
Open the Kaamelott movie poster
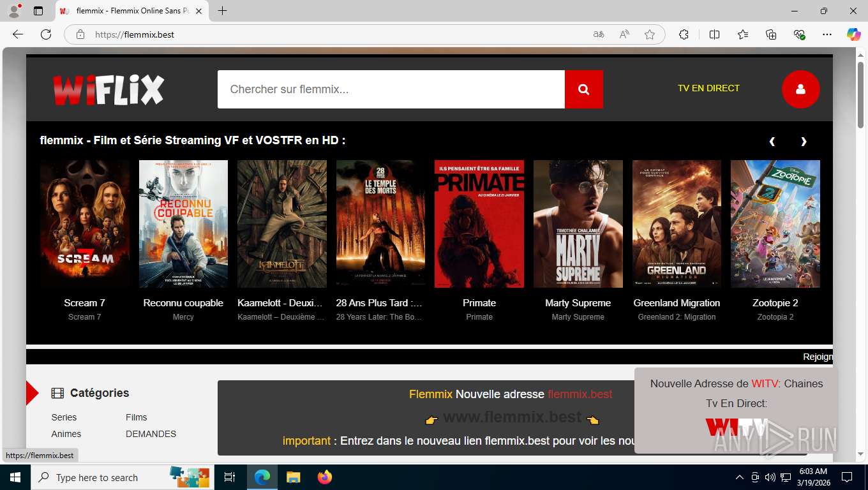pos(281,224)
